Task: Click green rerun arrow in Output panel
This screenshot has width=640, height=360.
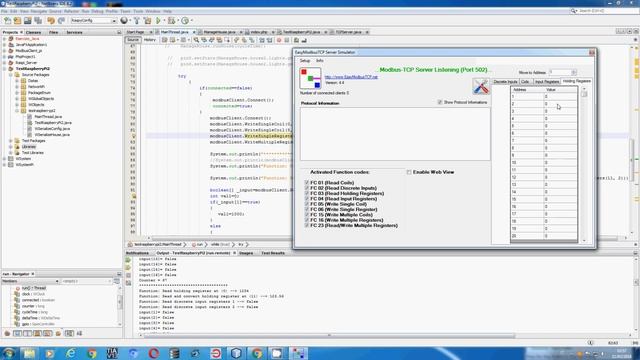Action: pos(128,260)
